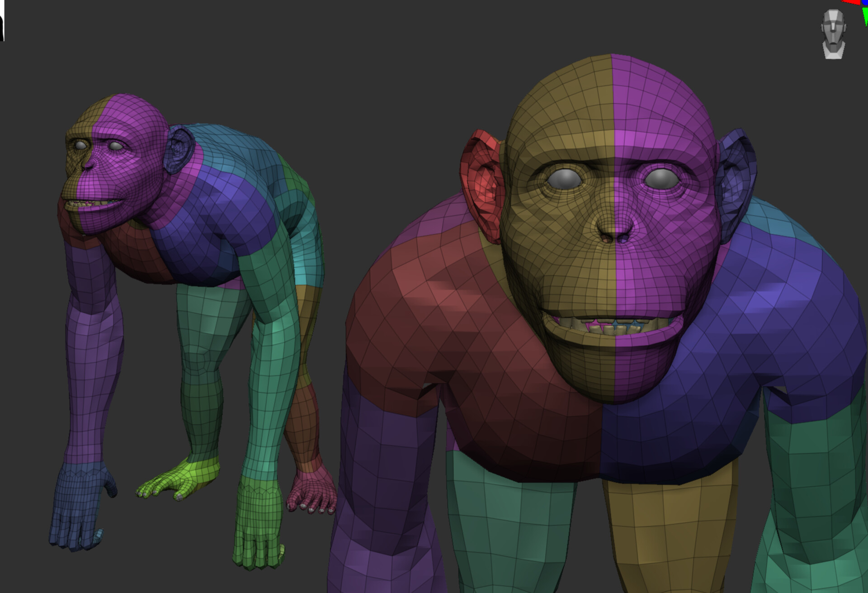Click the red axis cone on the gizmo

[851, 2]
